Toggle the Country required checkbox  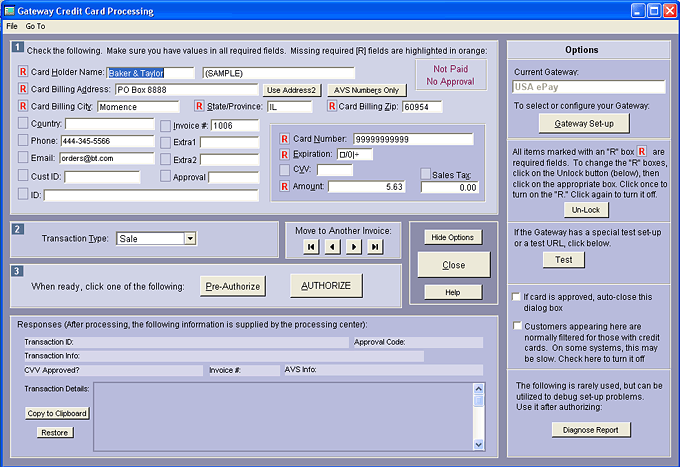(24, 123)
